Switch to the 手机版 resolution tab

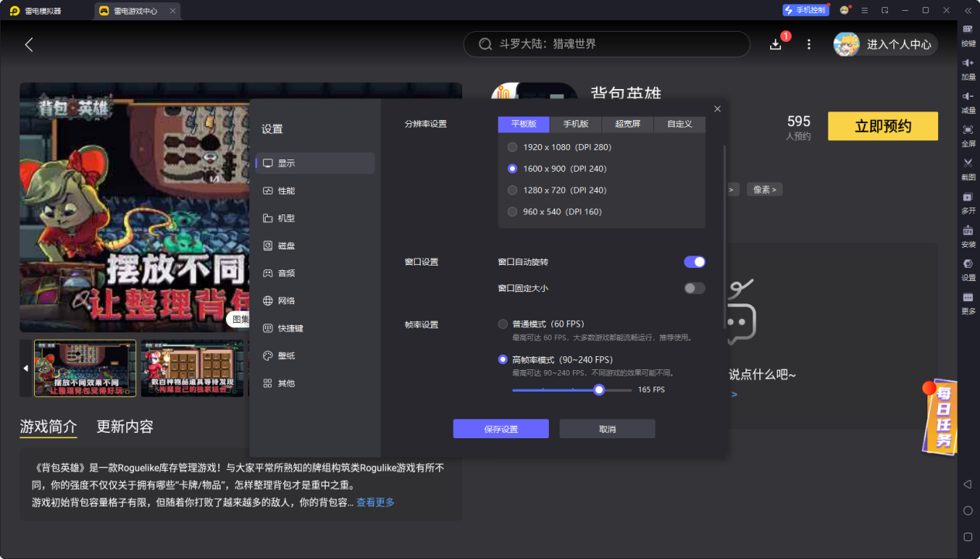(576, 125)
